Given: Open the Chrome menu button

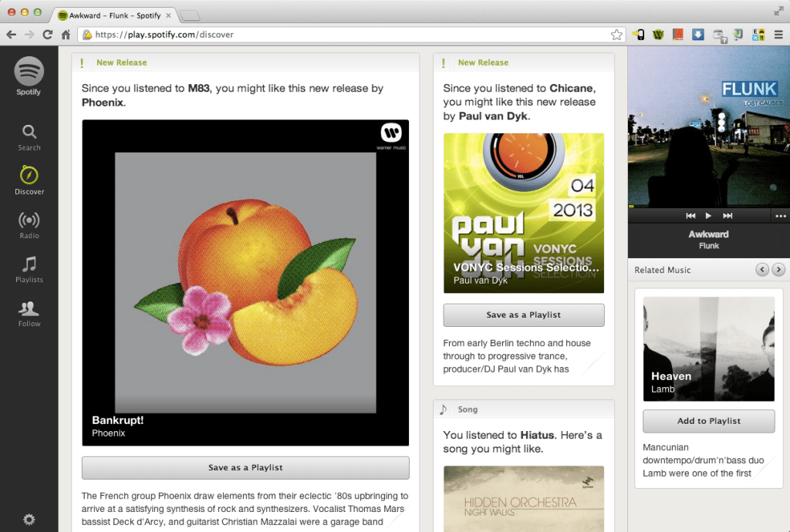Looking at the screenshot, I should tap(778, 35).
